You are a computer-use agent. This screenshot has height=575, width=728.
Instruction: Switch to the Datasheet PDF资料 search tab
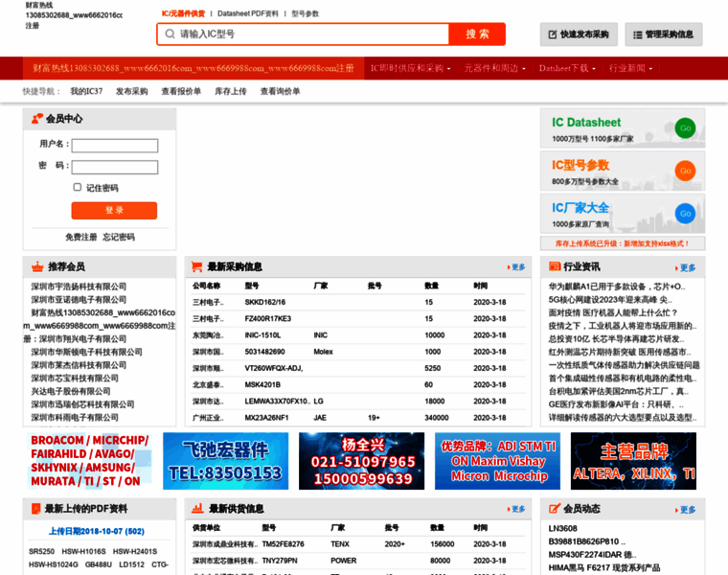[x=248, y=13]
